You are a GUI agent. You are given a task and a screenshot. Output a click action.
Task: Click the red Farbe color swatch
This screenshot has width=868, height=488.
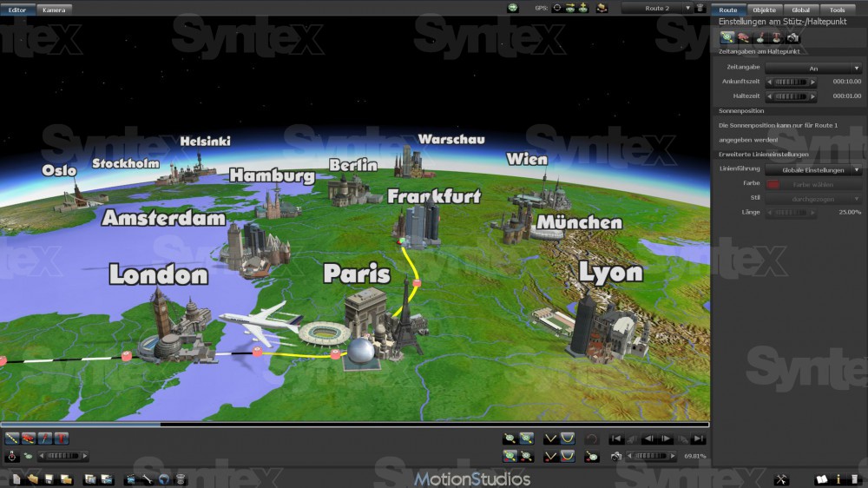pyautogui.click(x=773, y=184)
